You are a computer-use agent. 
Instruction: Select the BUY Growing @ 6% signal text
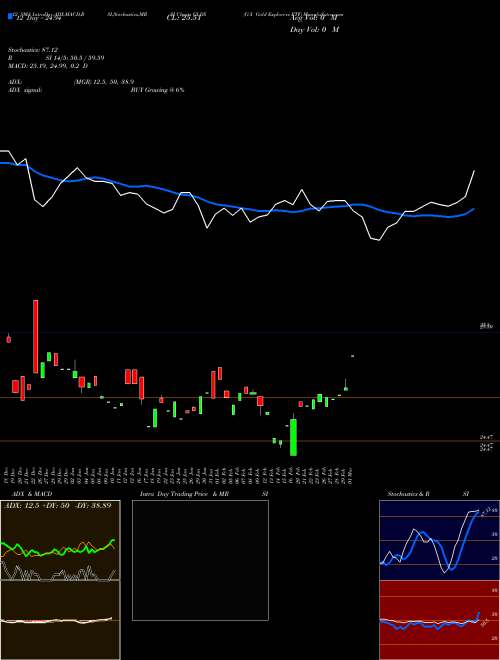coord(157,90)
